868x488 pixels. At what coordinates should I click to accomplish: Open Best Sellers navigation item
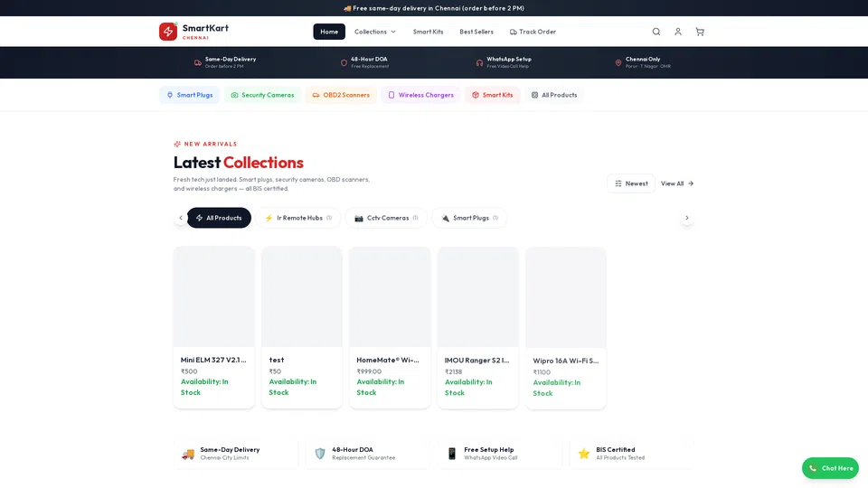(476, 32)
